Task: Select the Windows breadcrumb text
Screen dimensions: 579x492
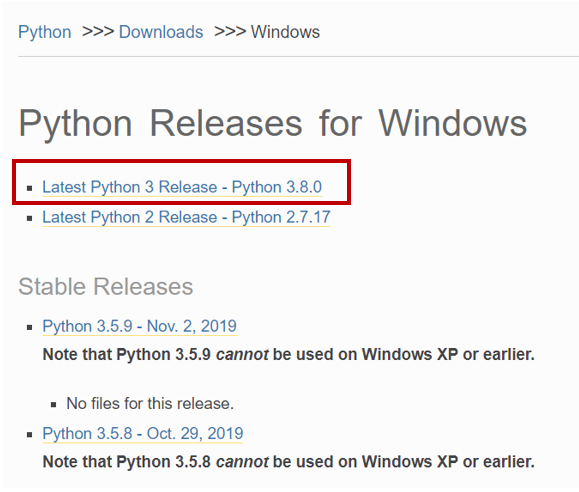Action: [285, 32]
